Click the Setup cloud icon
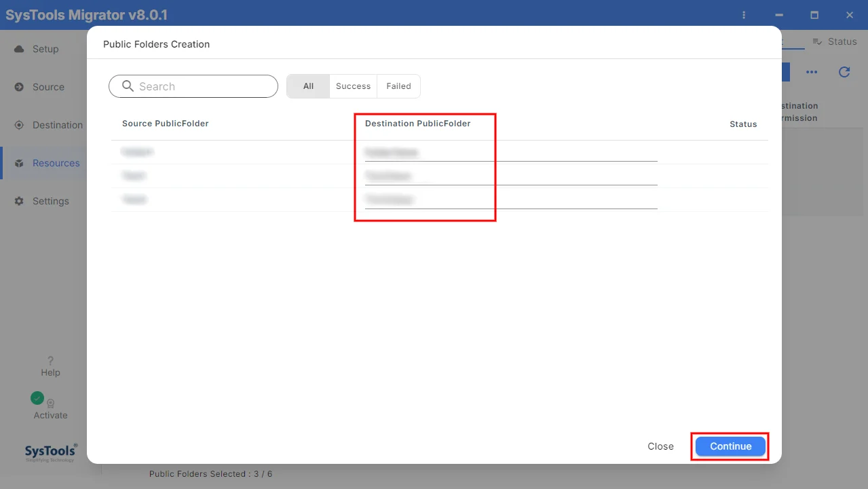868x489 pixels. [x=19, y=49]
